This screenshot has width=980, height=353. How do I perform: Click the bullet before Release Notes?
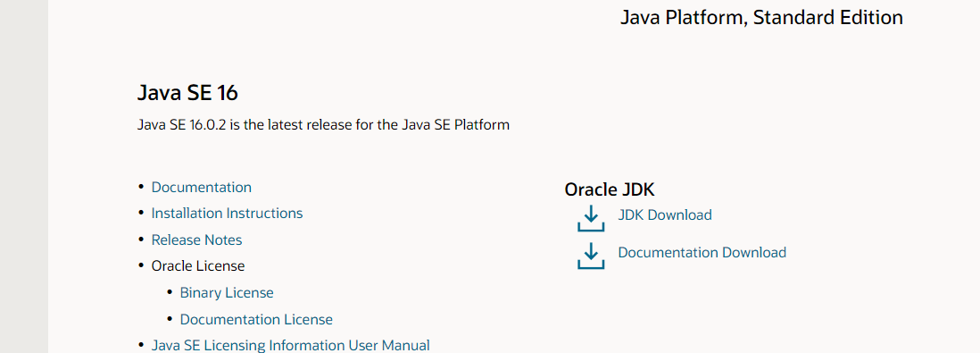(141, 240)
